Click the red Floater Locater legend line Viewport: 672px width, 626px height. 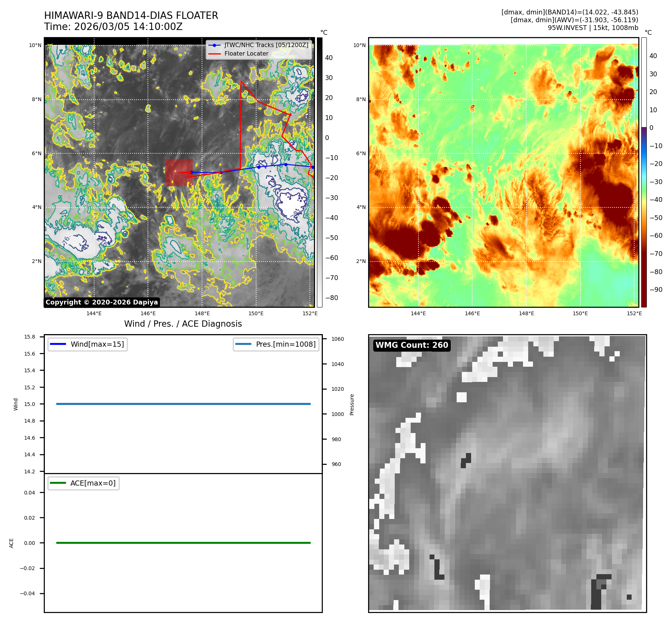tap(214, 54)
